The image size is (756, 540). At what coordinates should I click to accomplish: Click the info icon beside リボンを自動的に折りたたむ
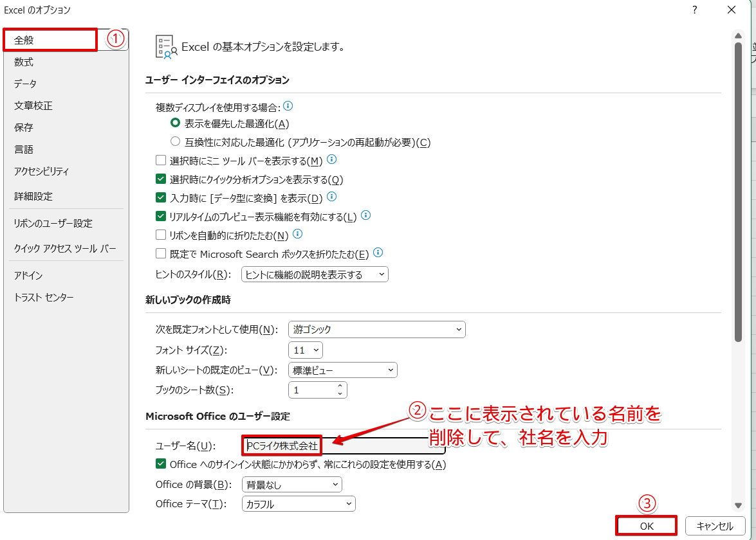click(x=297, y=234)
